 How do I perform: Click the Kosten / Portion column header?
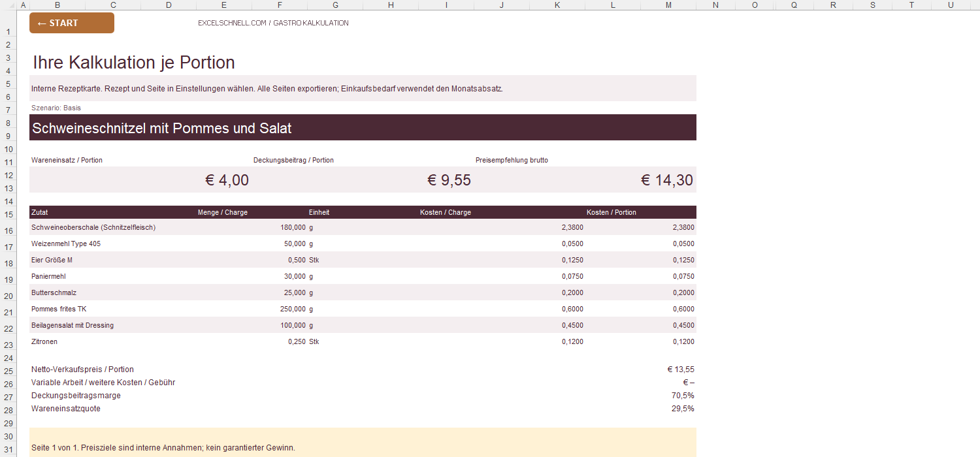click(612, 212)
